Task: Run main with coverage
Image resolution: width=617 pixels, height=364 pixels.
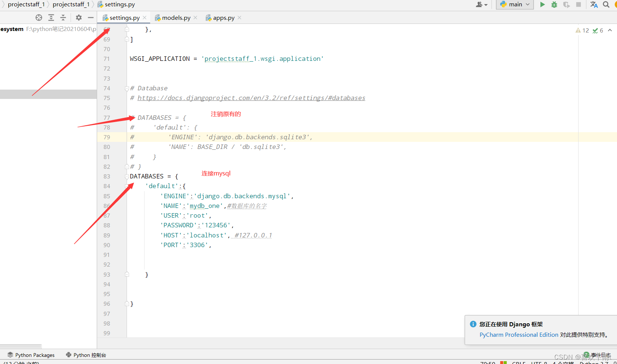Action: tap(567, 4)
